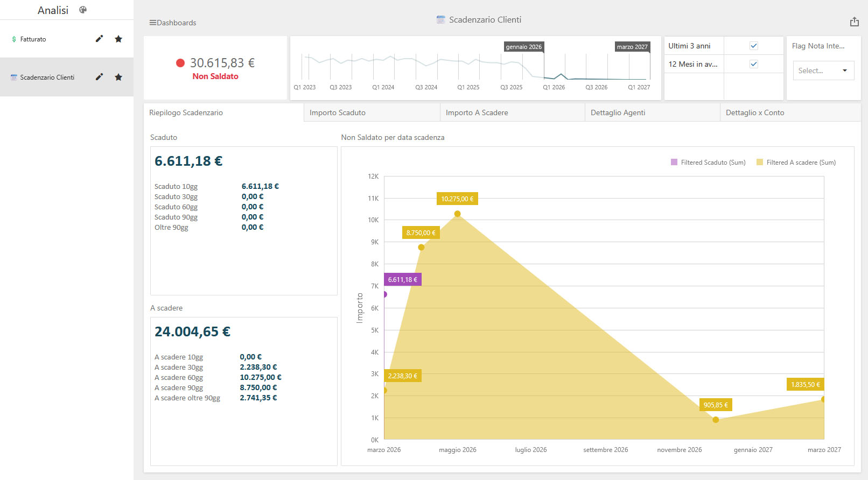Click the marzo 2027 range handle on timeline
Screen dimensions: 868x480
point(632,47)
